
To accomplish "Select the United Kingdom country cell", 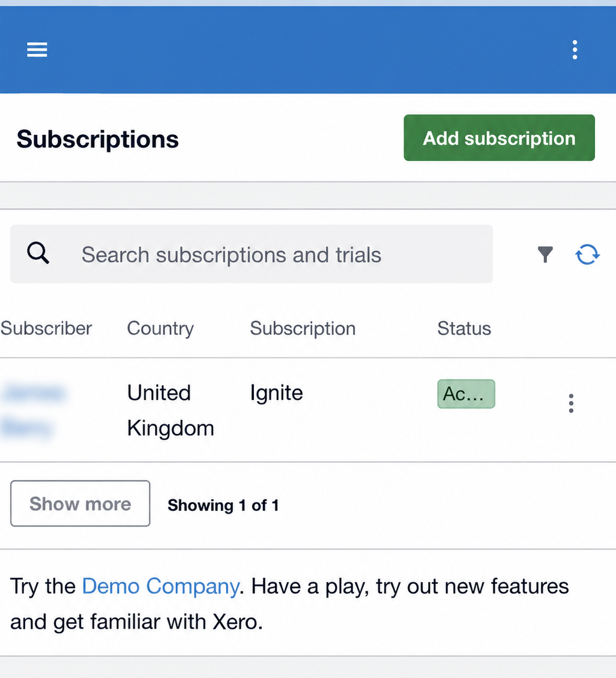I will [x=171, y=410].
